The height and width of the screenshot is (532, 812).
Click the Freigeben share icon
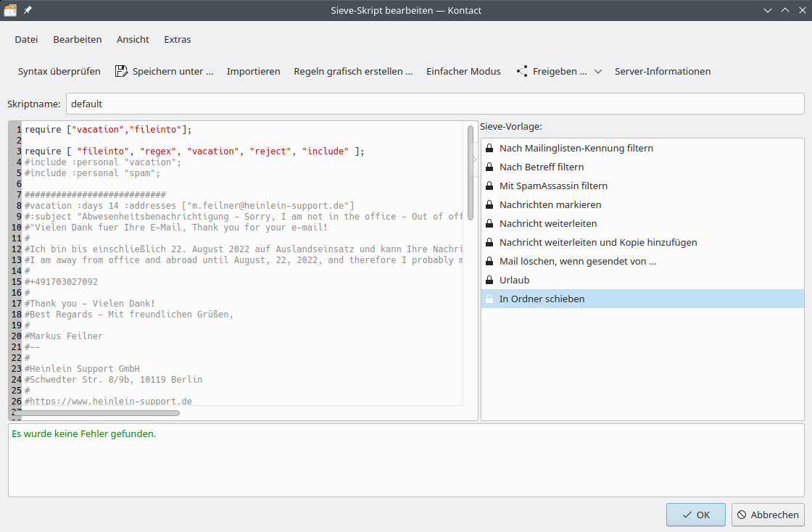521,71
